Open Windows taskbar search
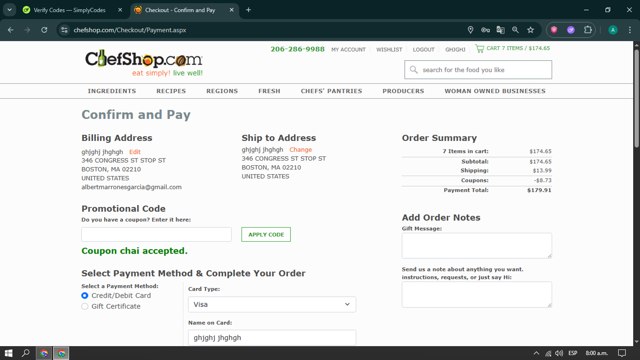 [26, 353]
